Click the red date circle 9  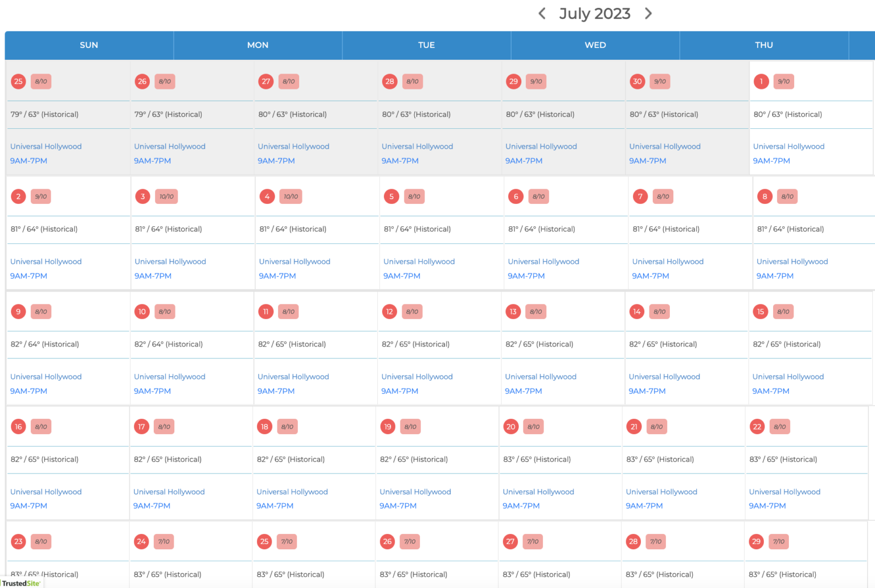[x=18, y=312]
